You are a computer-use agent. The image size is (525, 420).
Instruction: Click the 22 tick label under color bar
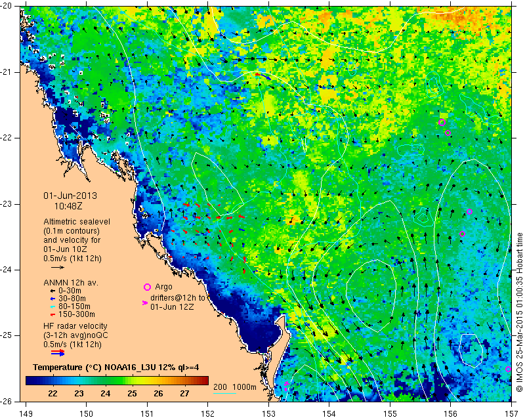click(52, 394)
